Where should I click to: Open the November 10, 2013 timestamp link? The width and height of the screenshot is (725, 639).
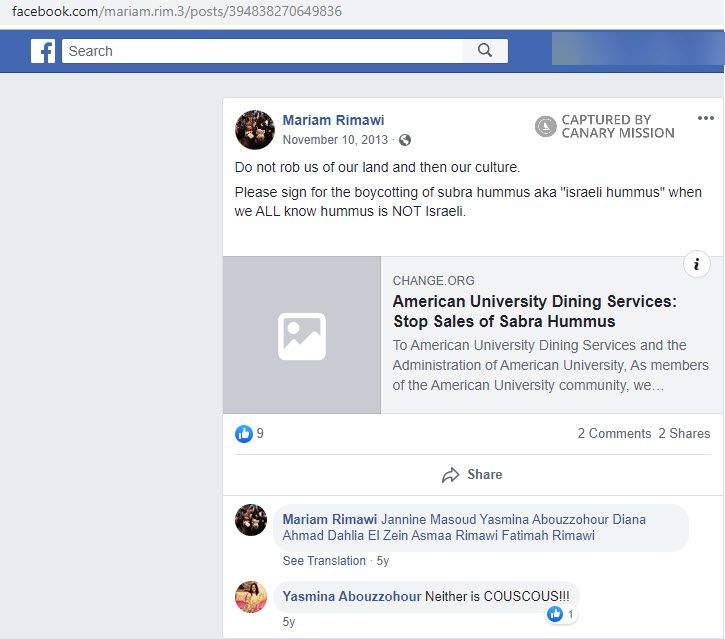tap(336, 140)
